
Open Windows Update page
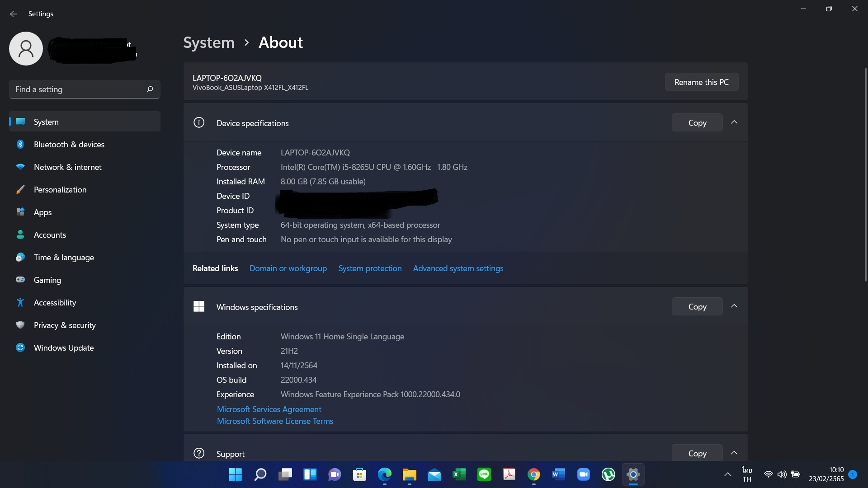coord(85,348)
